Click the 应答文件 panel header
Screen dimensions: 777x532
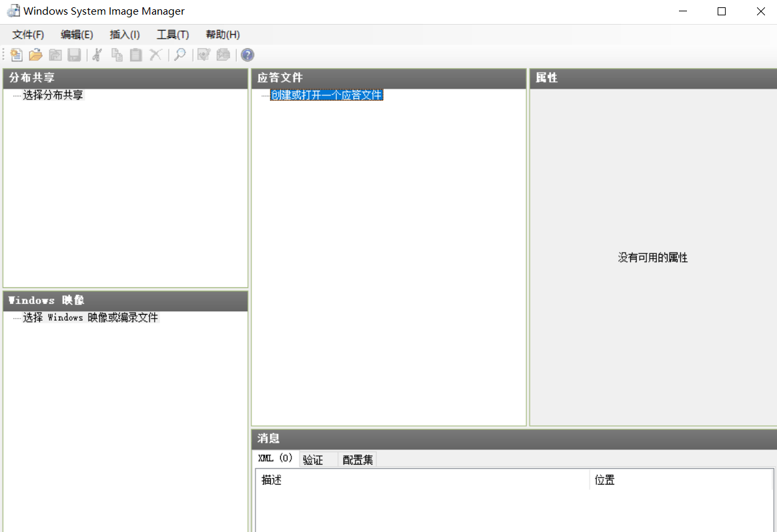[x=388, y=78]
